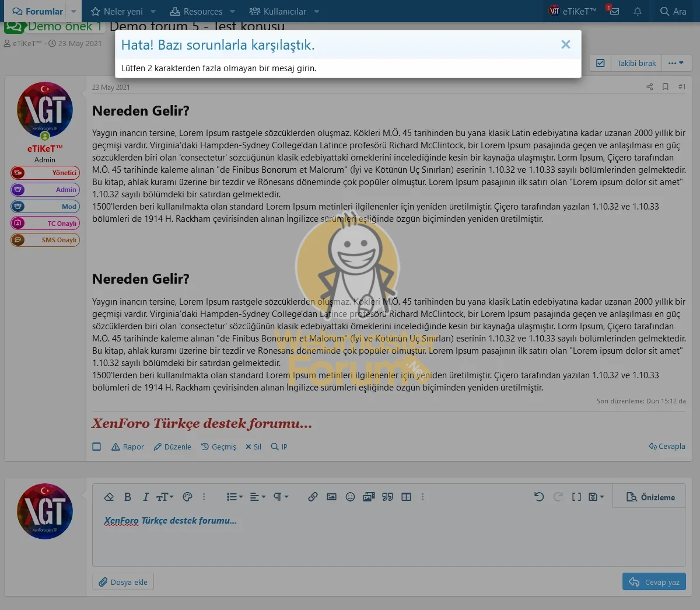Open Neler yeni in the navigation
The width and height of the screenshot is (700, 610).
pos(117,11)
